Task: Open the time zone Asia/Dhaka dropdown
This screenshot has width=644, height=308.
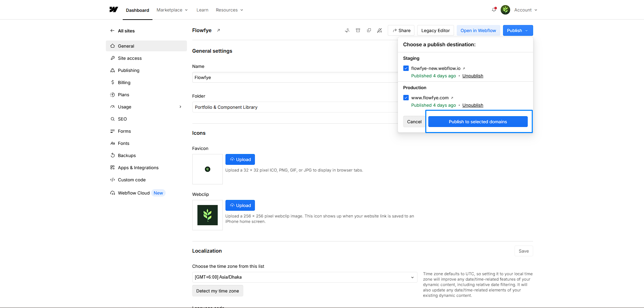Action: 305,277
